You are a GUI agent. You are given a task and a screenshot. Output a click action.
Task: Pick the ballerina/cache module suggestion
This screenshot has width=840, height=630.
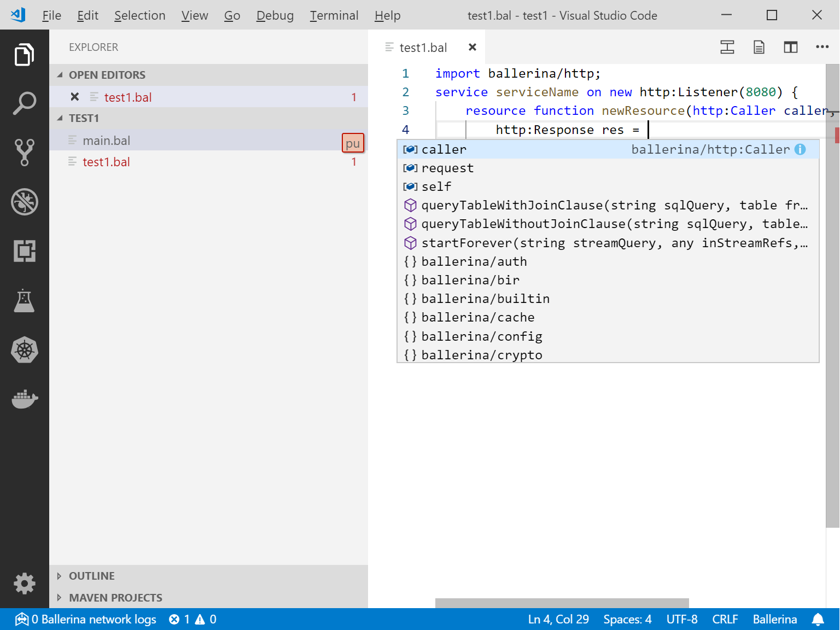[x=608, y=317]
